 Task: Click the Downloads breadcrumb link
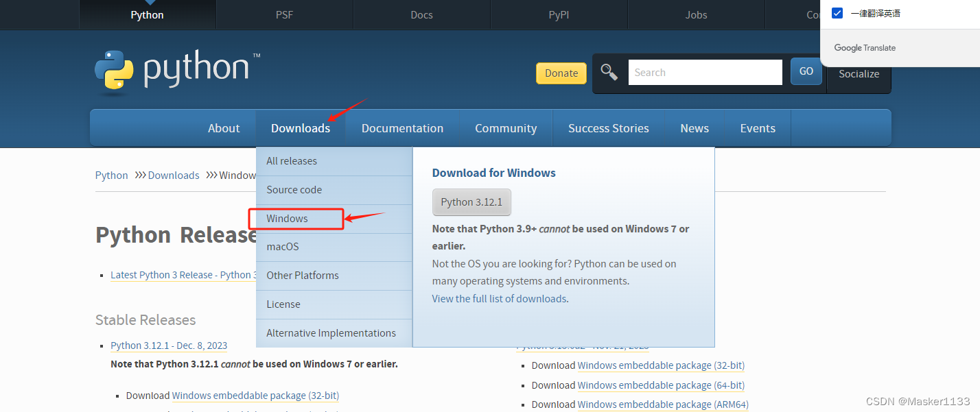pyautogui.click(x=174, y=175)
